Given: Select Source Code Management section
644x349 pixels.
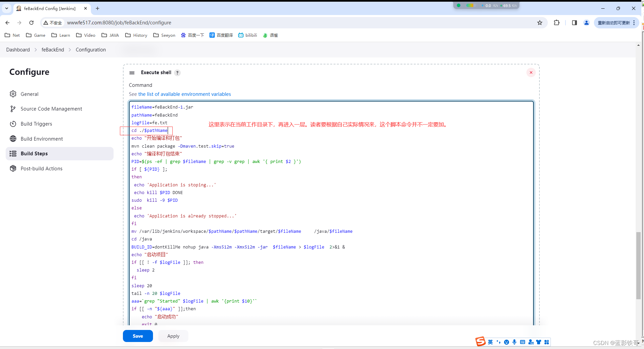Looking at the screenshot, I should (x=59, y=109).
